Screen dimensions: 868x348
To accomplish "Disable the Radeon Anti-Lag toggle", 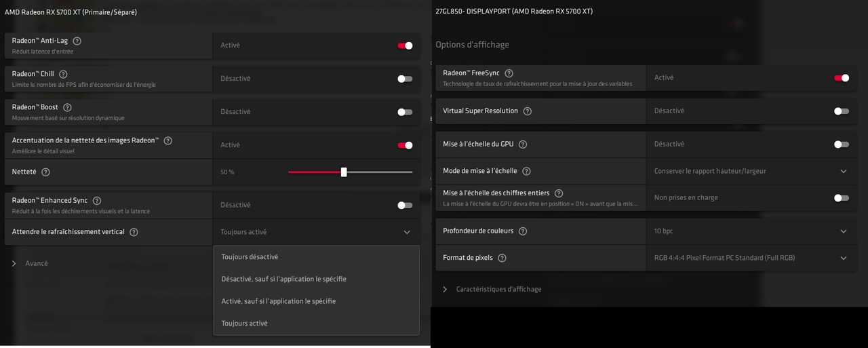I will click(405, 45).
